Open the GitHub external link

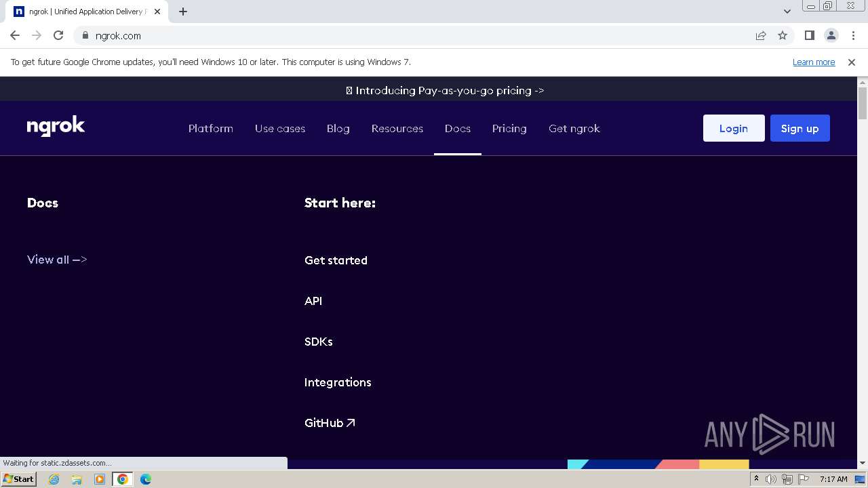click(x=330, y=423)
